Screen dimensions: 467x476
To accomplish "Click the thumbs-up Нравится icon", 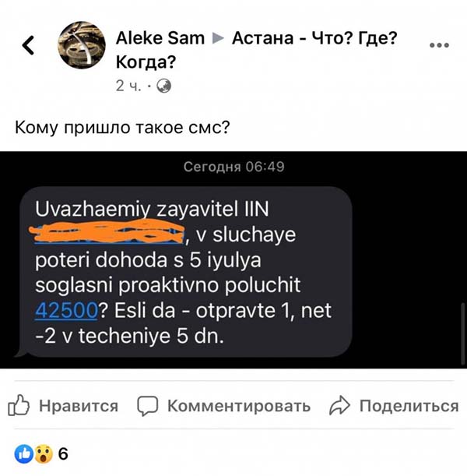I will coord(19,405).
